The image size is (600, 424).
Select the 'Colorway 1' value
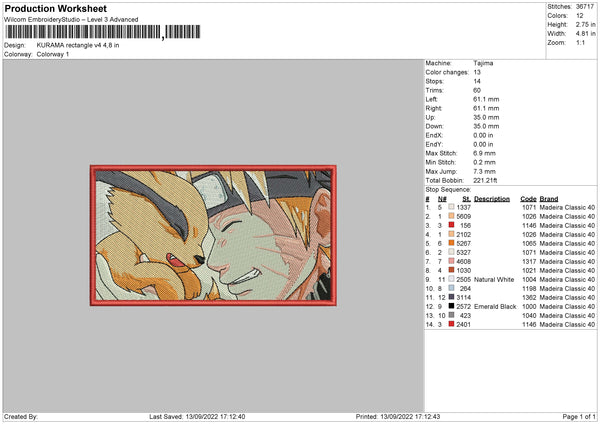[x=53, y=54]
